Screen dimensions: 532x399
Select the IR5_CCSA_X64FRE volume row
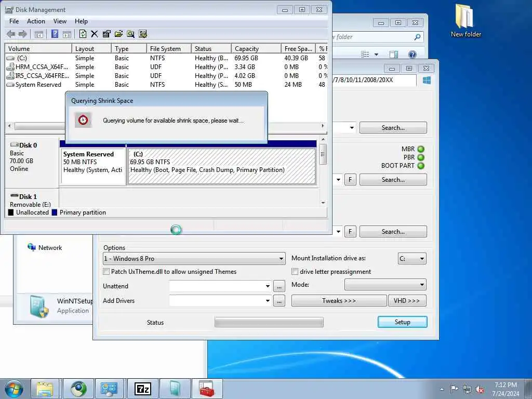pyautogui.click(x=166, y=76)
